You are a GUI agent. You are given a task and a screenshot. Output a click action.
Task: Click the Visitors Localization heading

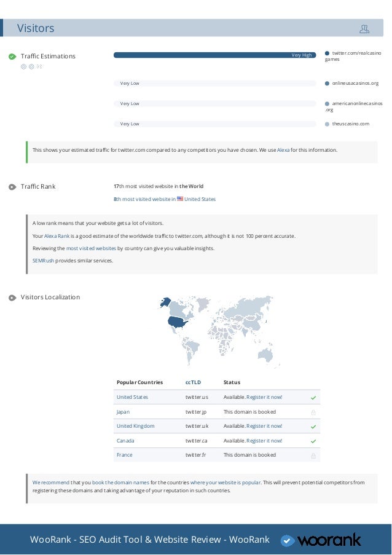pyautogui.click(x=50, y=297)
